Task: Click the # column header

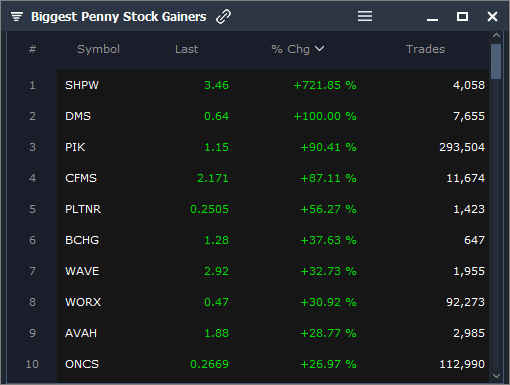Action: [32, 49]
